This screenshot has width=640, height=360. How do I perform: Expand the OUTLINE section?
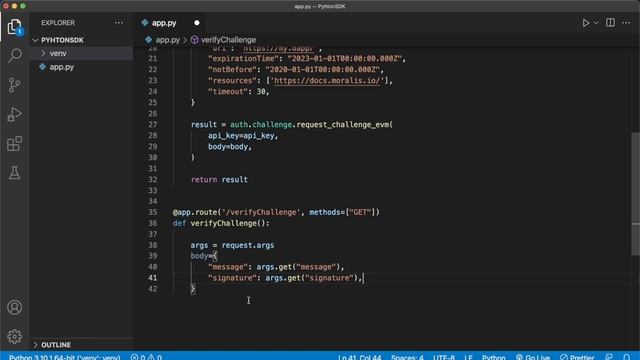(x=56, y=345)
